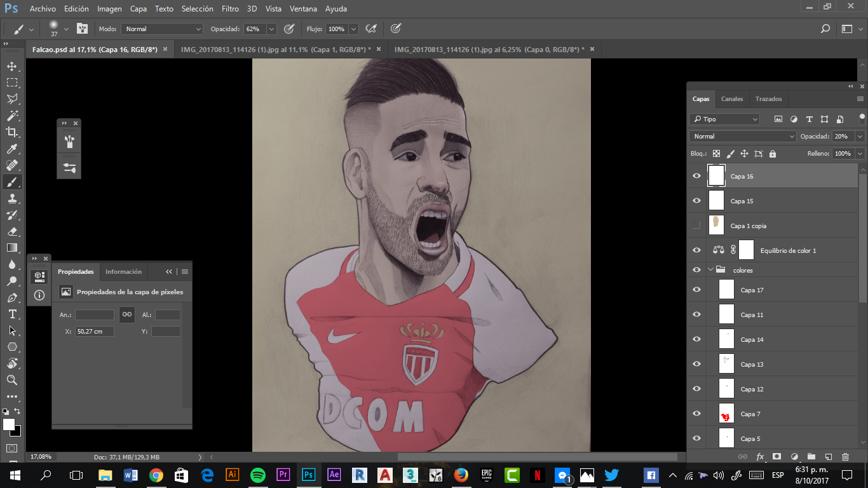Select the Hand tool

[x=11, y=363]
